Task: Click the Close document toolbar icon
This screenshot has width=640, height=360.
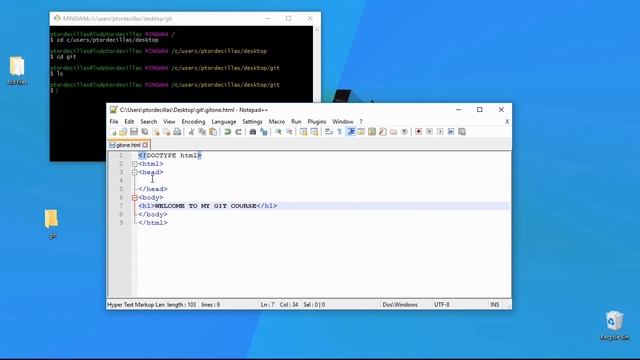Action: coord(156,132)
